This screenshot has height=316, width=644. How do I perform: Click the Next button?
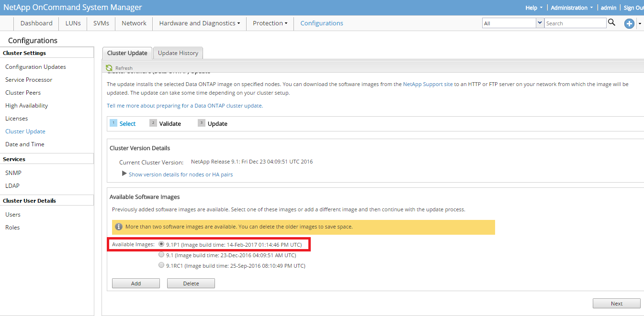(x=617, y=304)
